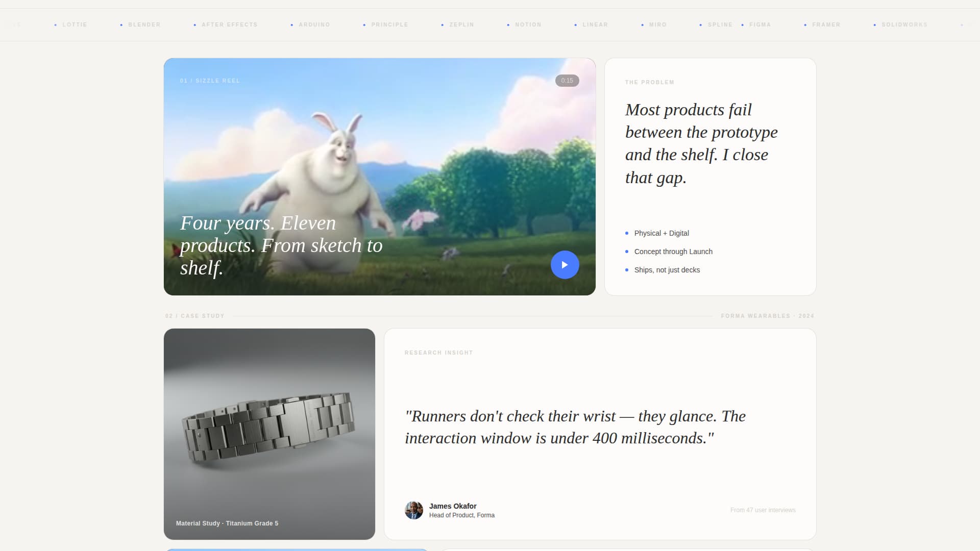Click the '01 / SIZZLE REEL' label
Screen dimensions: 980x551
(210, 81)
